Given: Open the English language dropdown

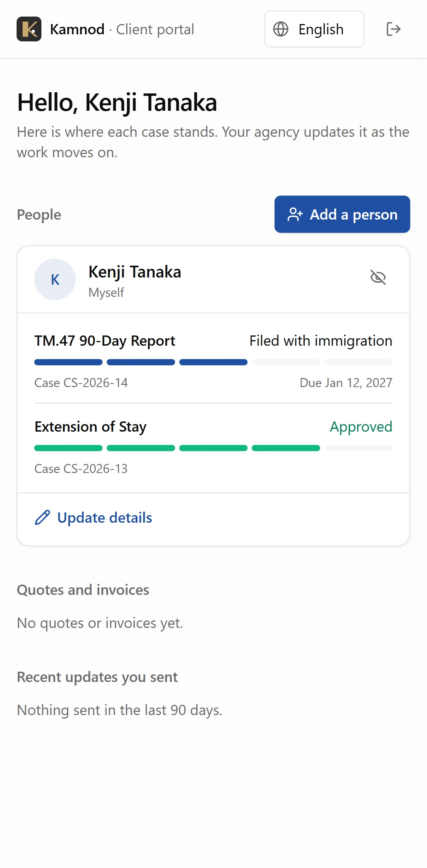Looking at the screenshot, I should click(314, 29).
